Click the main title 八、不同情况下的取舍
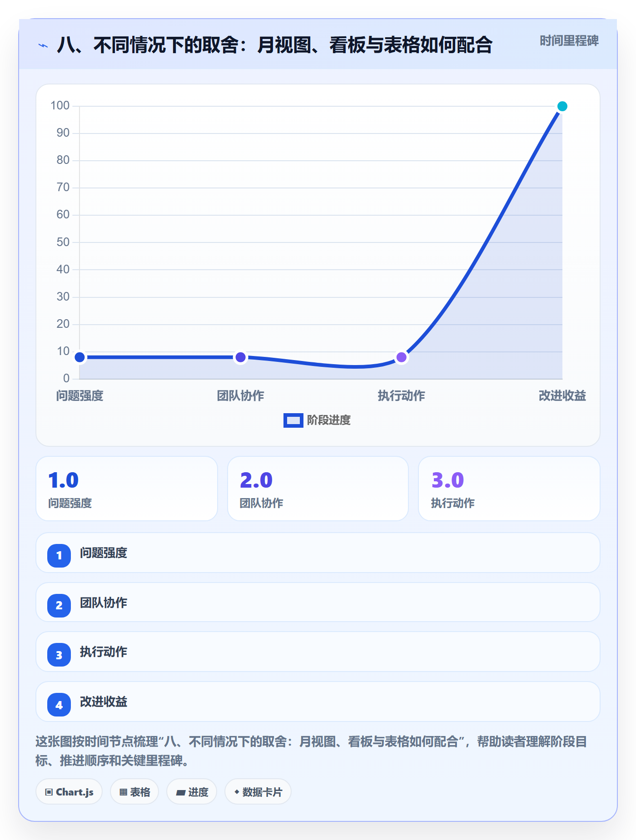Screen dimensions: 636x840 [x=275, y=45]
